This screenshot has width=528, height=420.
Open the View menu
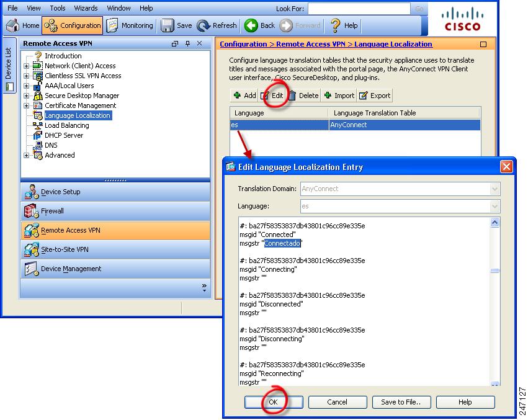pos(34,8)
